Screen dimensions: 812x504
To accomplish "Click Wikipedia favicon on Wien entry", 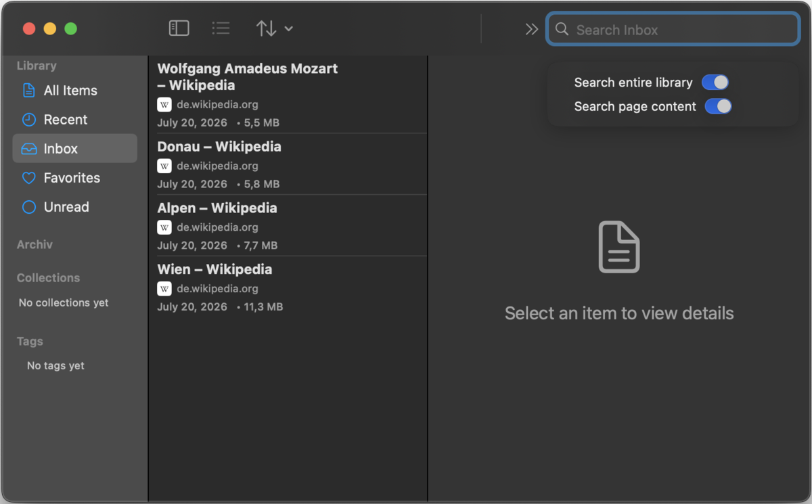I will [x=164, y=289].
